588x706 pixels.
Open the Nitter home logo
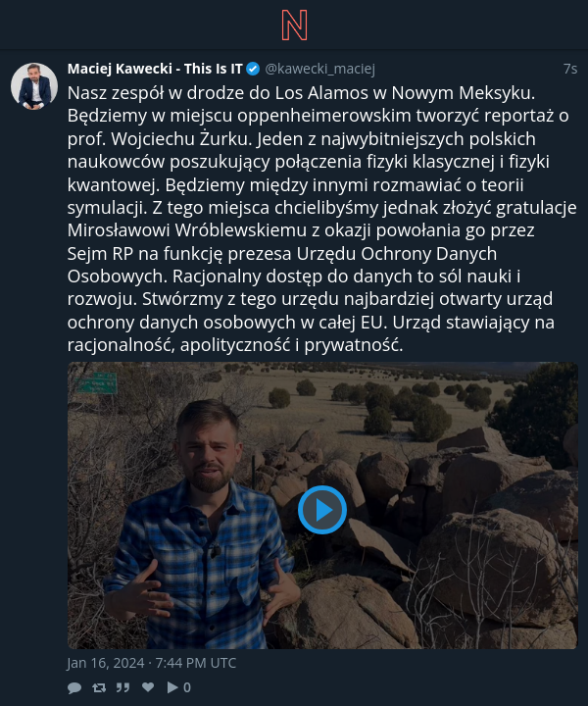tap(294, 25)
